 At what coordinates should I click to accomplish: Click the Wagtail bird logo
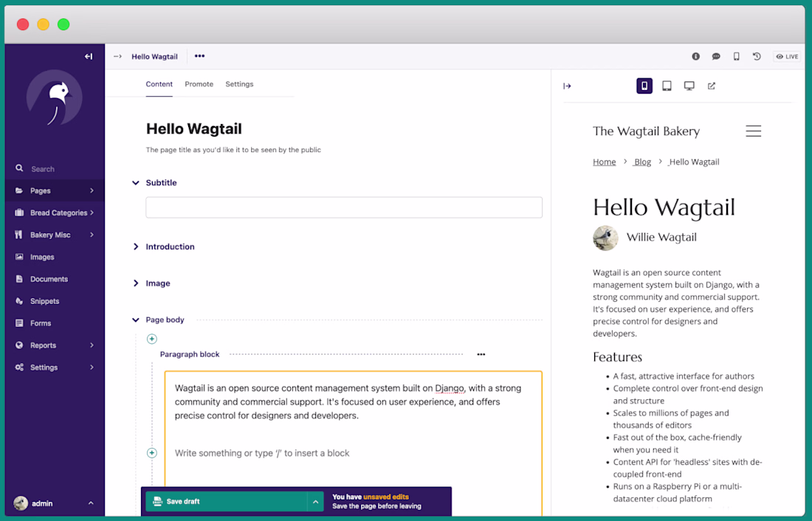[x=55, y=98]
